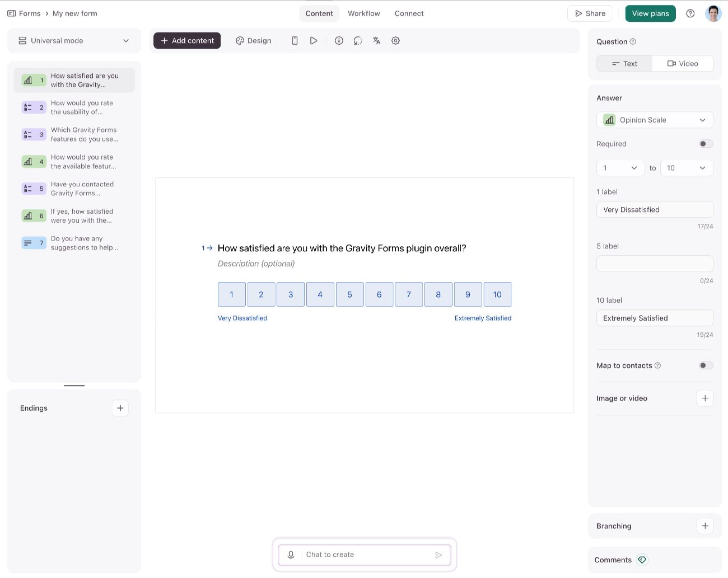Click the Add content button
The width and height of the screenshot is (728, 578).
point(186,40)
